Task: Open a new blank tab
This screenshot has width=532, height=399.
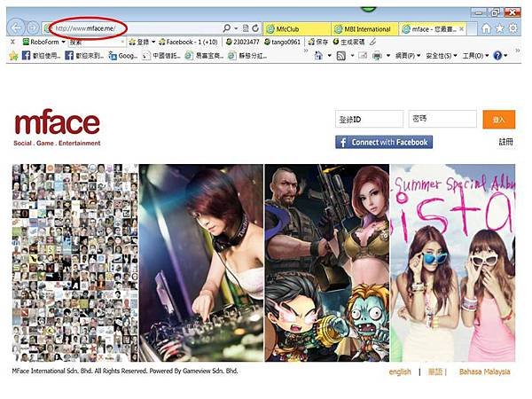Action: pyautogui.click(x=472, y=29)
